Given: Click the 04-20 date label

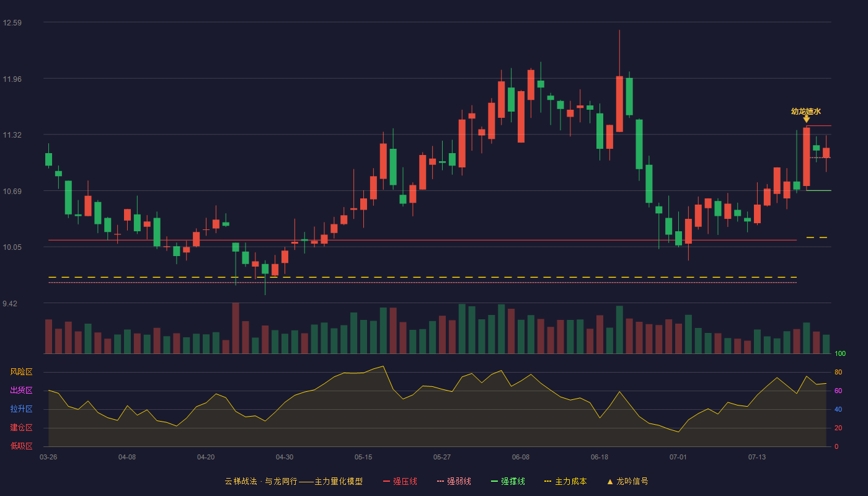Looking at the screenshot, I should pos(206,457).
